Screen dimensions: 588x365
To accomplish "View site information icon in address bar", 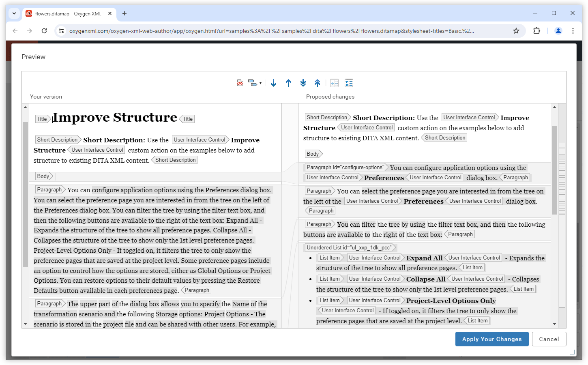I will (x=61, y=31).
